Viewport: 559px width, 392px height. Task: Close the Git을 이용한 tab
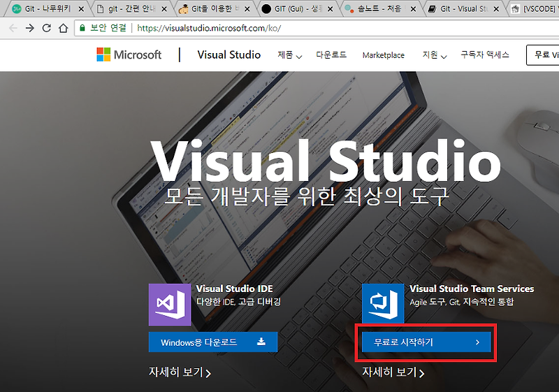coord(247,9)
